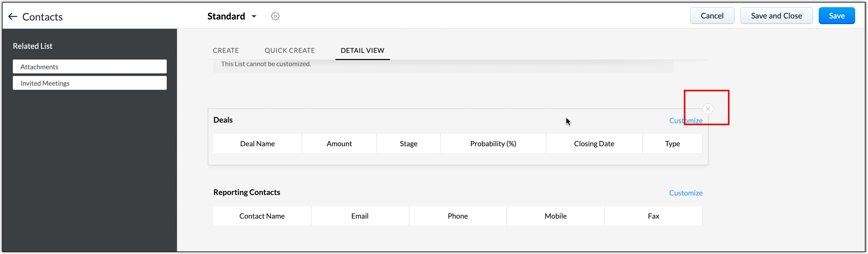Click the Stage column in Deals

(x=408, y=144)
